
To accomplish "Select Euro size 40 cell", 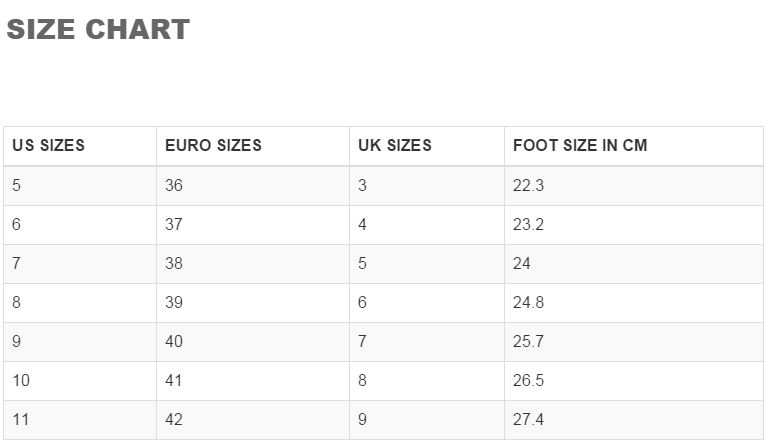I will (x=253, y=342).
